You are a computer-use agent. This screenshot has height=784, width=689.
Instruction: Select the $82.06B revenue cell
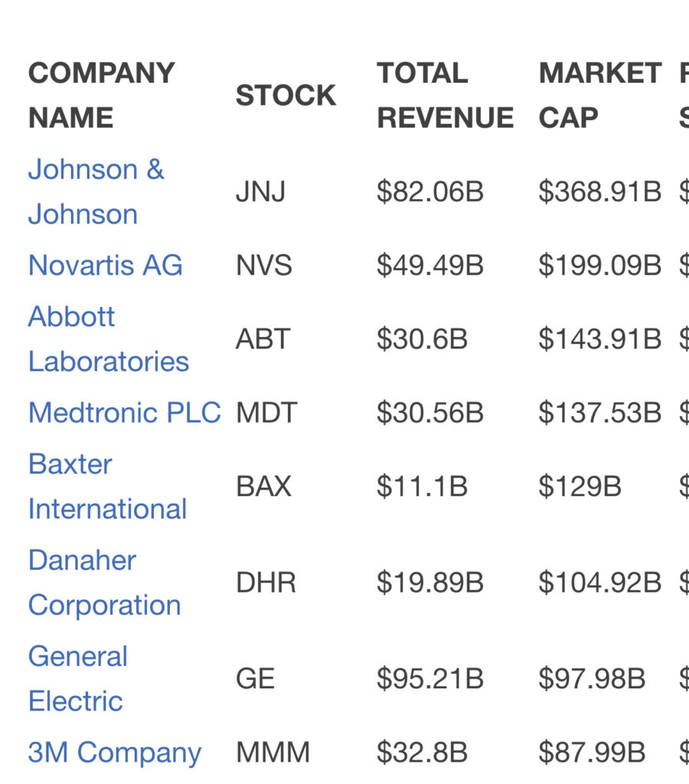430,191
